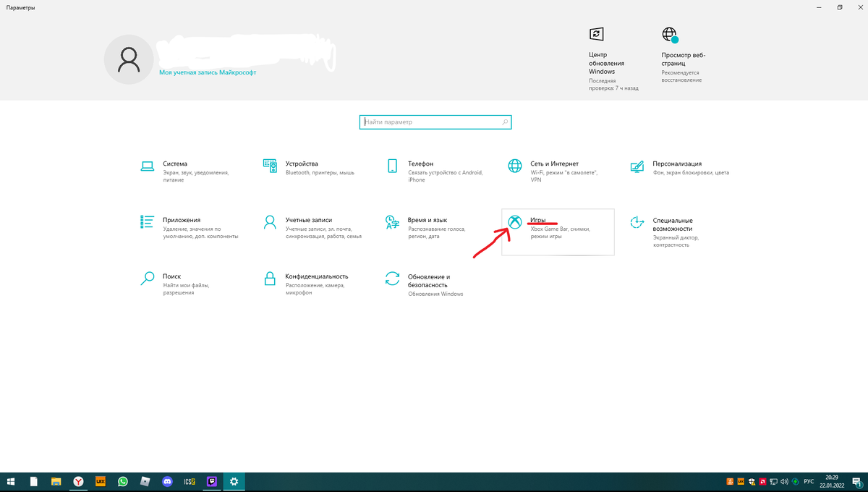Open the volume control in the system tray
The image size is (868, 492).
785,482
